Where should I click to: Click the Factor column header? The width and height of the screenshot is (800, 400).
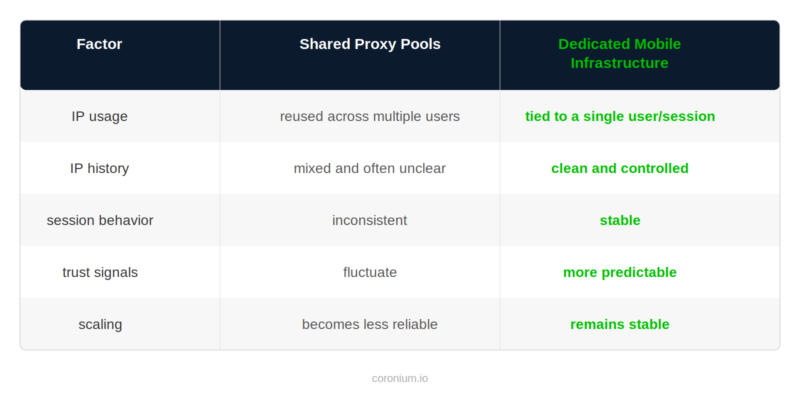100,44
